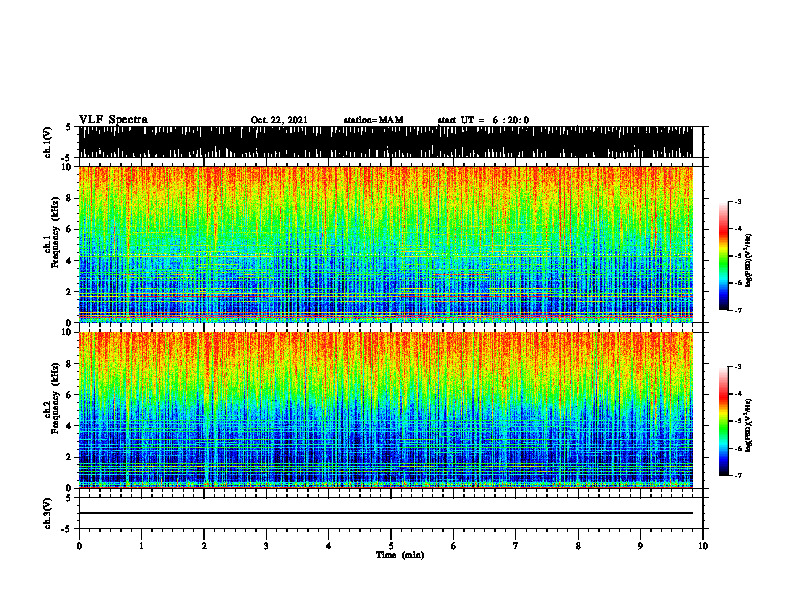Click the ch.1 spectrogram plot

pos(386,244)
